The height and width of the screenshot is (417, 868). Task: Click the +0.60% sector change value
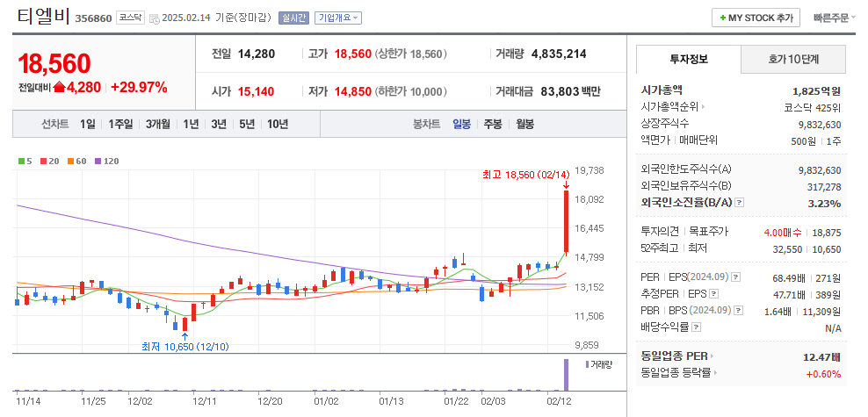[x=824, y=374]
